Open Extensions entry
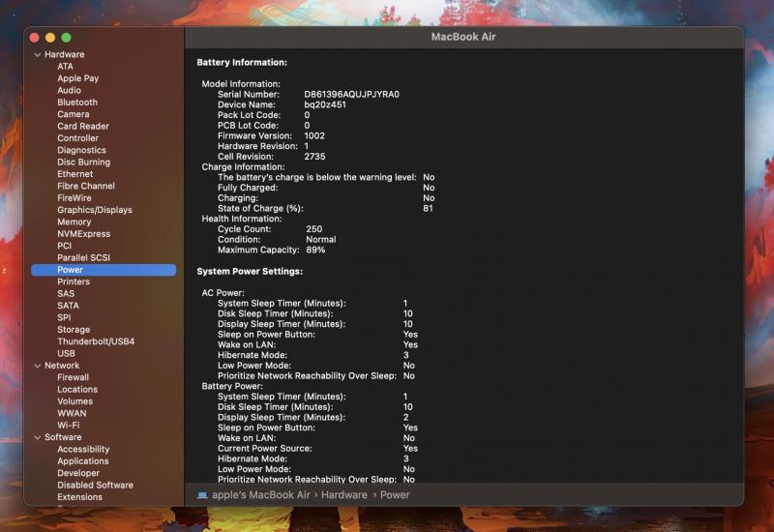774x532 pixels. 79,497
